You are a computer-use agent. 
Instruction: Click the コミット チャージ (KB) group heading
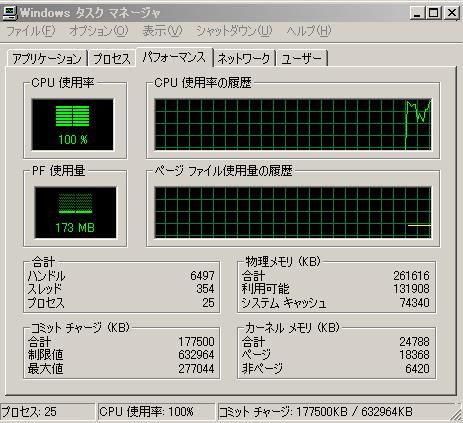(80, 328)
